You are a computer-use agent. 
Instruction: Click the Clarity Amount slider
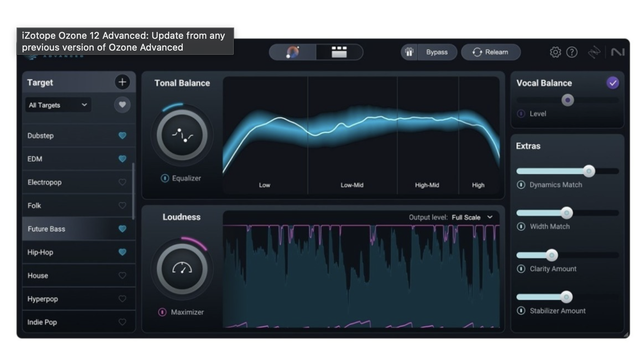568,255
